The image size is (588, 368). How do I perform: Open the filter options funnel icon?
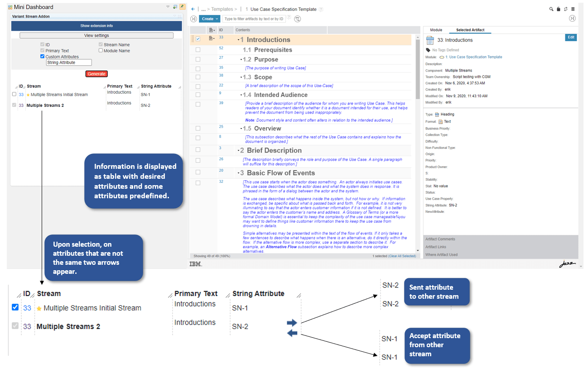[x=298, y=19]
